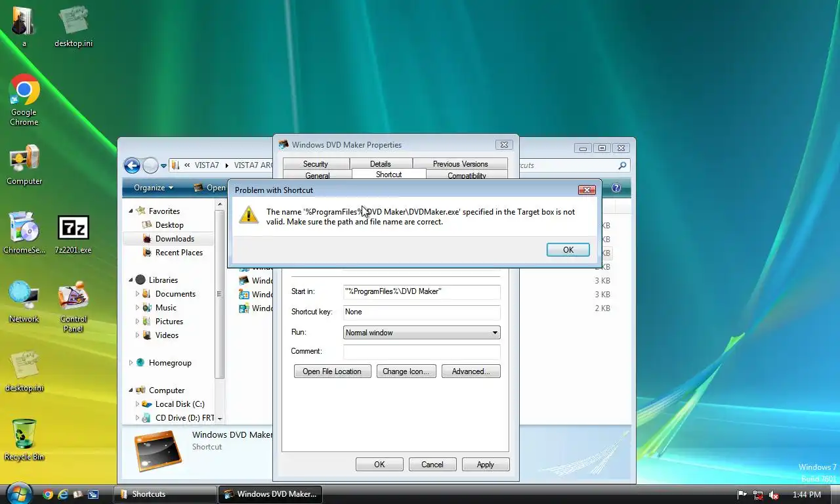The width and height of the screenshot is (840, 504).
Task: Expand the Music library node
Action: click(x=138, y=308)
